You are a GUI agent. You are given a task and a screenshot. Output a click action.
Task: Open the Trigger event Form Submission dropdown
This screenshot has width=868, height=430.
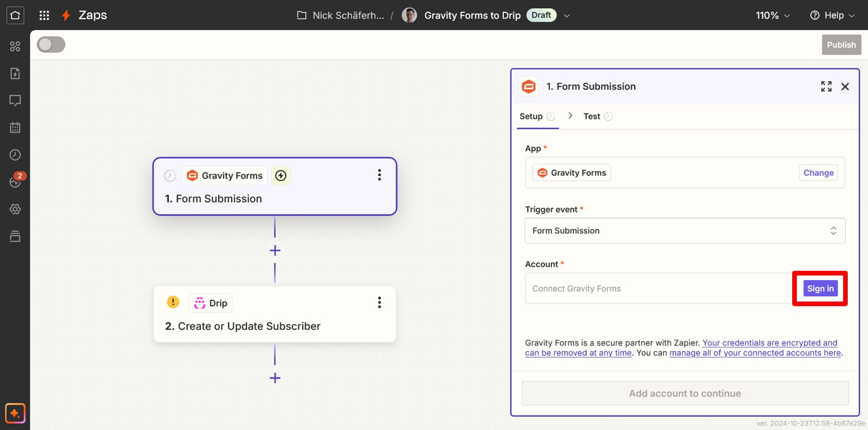685,230
